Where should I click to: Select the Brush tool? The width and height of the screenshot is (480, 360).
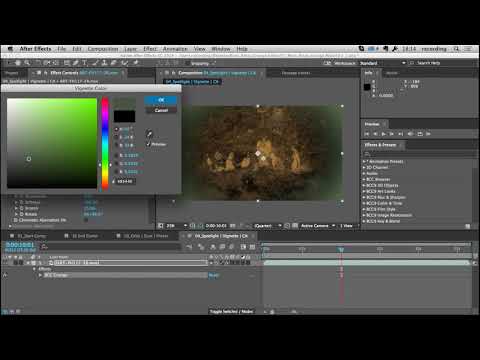pos(95,63)
